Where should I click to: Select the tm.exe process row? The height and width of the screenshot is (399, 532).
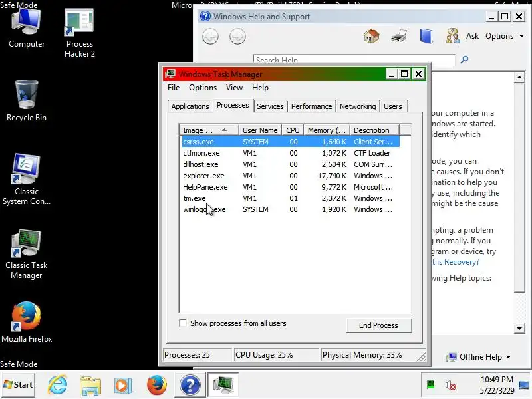(291, 198)
